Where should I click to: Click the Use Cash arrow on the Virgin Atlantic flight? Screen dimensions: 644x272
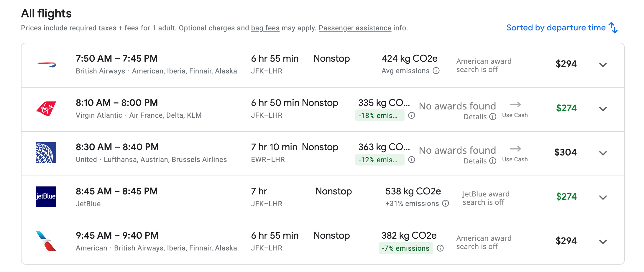pos(515,105)
